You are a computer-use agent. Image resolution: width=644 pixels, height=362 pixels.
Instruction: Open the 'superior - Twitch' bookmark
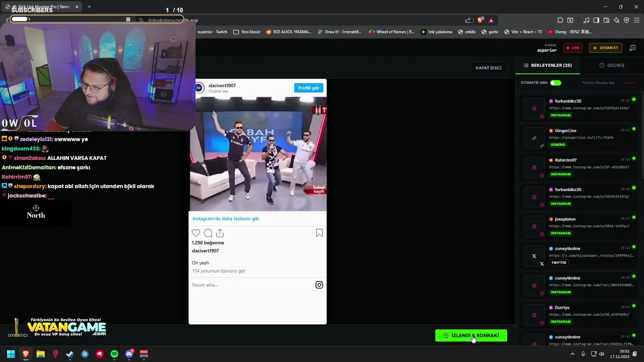click(x=212, y=32)
